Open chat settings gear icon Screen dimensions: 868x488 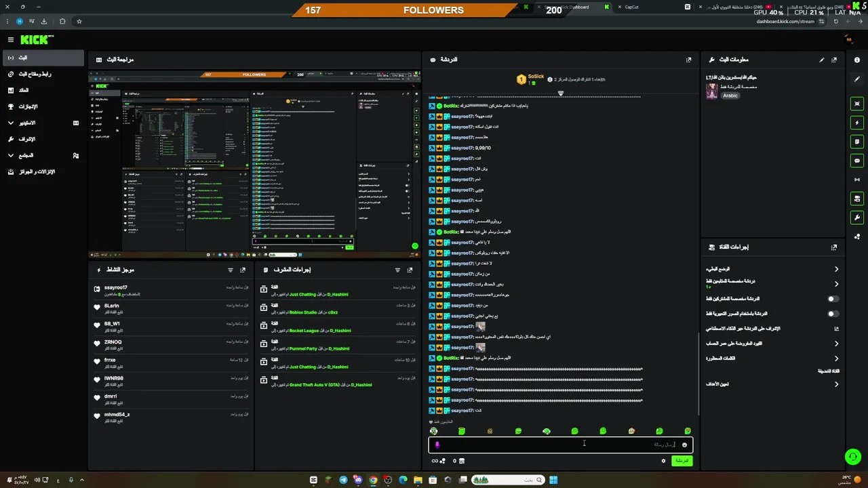pyautogui.click(x=663, y=461)
